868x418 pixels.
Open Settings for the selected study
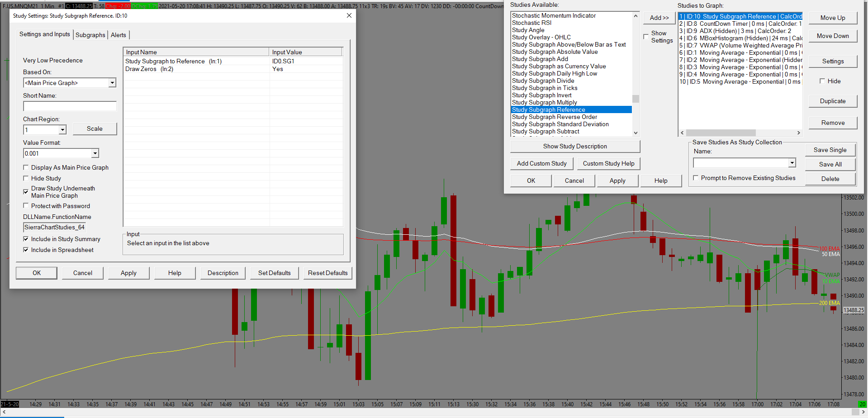coord(833,61)
